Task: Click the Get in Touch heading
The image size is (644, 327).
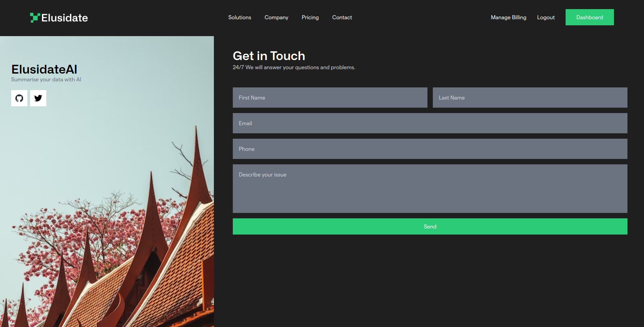Action: 269,56
